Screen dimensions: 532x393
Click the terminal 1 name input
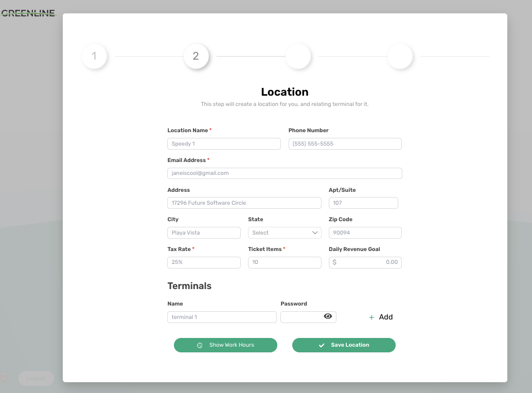221,317
